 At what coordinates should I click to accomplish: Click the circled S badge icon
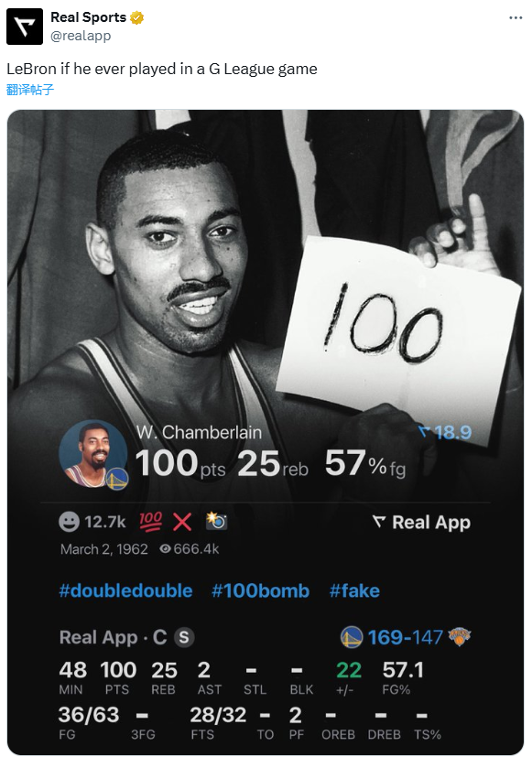(184, 637)
